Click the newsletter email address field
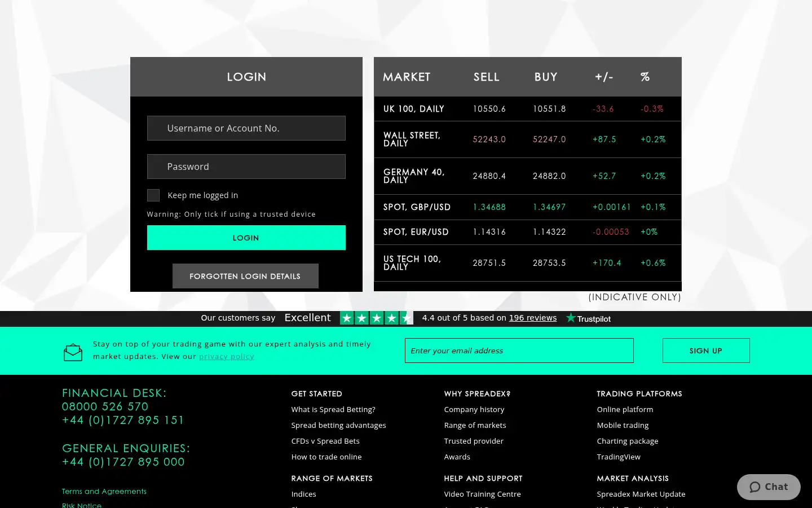This screenshot has width=812, height=508. (519, 351)
